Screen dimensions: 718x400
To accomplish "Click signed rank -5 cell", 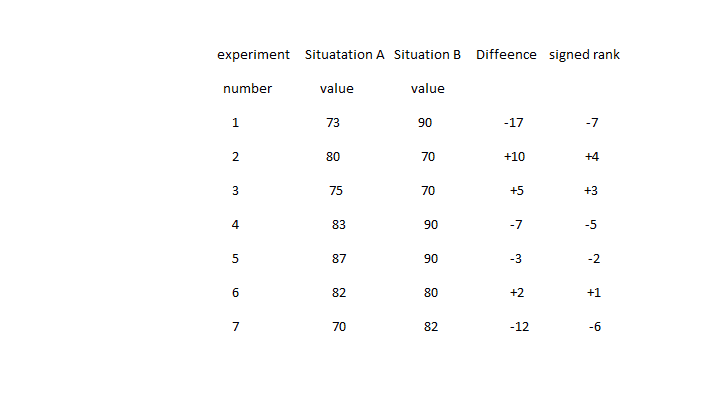I will coord(591,225).
